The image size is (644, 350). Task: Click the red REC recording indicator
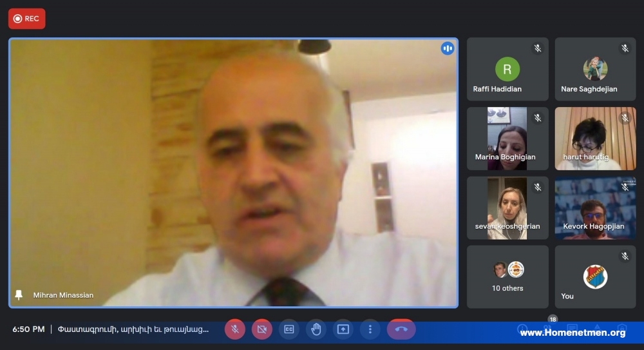pyautogui.click(x=26, y=19)
